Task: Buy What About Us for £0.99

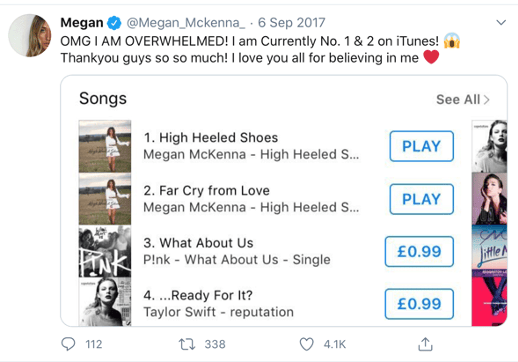Action: pyautogui.click(x=419, y=251)
